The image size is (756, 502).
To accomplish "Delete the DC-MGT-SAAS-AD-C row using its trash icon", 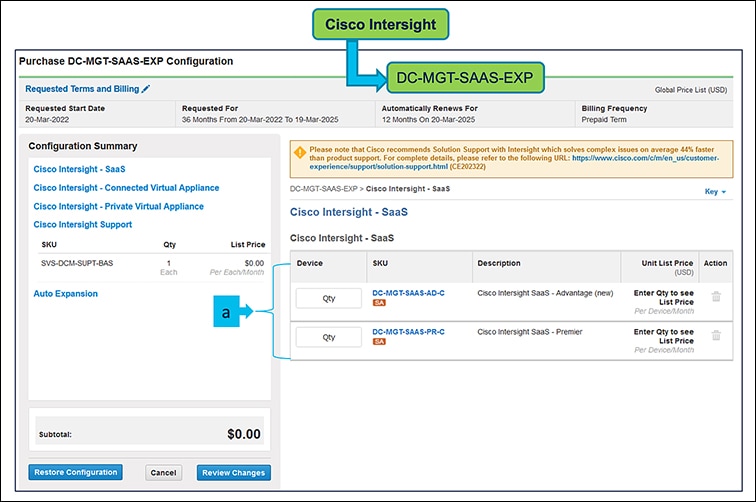I will (715, 297).
